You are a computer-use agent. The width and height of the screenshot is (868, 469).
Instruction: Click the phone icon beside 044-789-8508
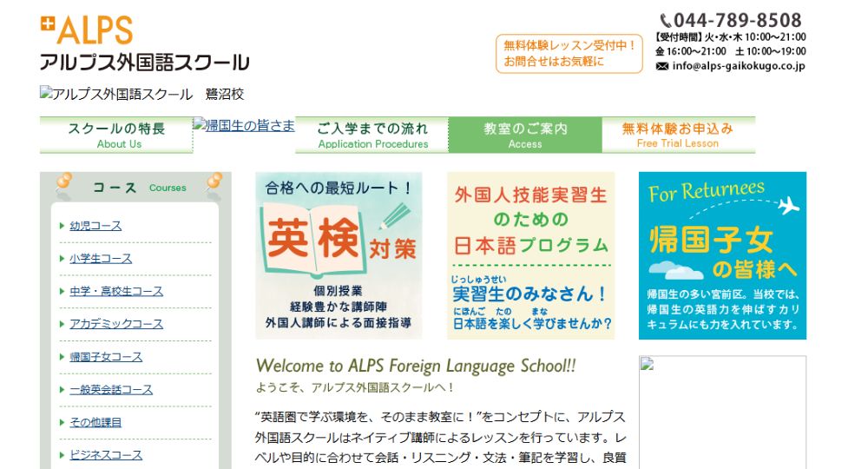tap(666, 21)
